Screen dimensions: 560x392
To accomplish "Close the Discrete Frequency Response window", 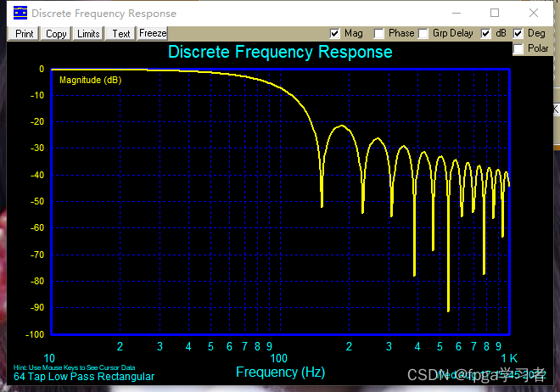I will [x=534, y=14].
